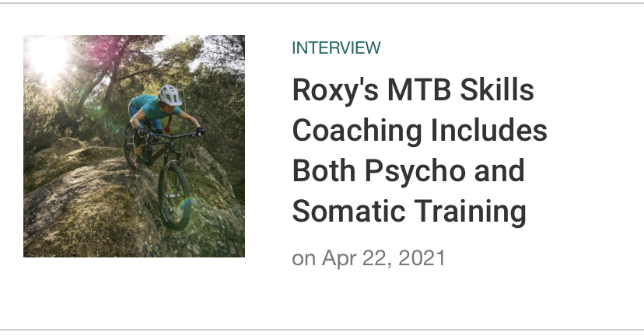Click the rider's teal jersey in image

point(154,110)
